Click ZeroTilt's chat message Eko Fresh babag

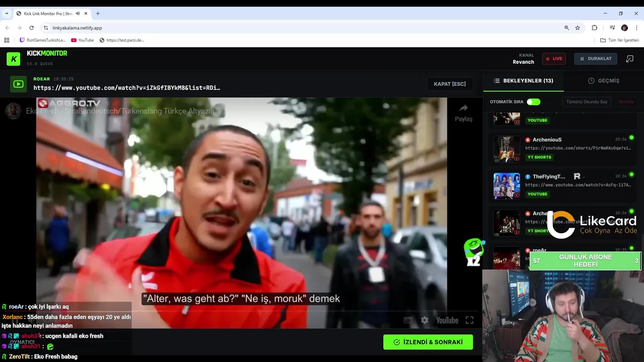point(55,356)
